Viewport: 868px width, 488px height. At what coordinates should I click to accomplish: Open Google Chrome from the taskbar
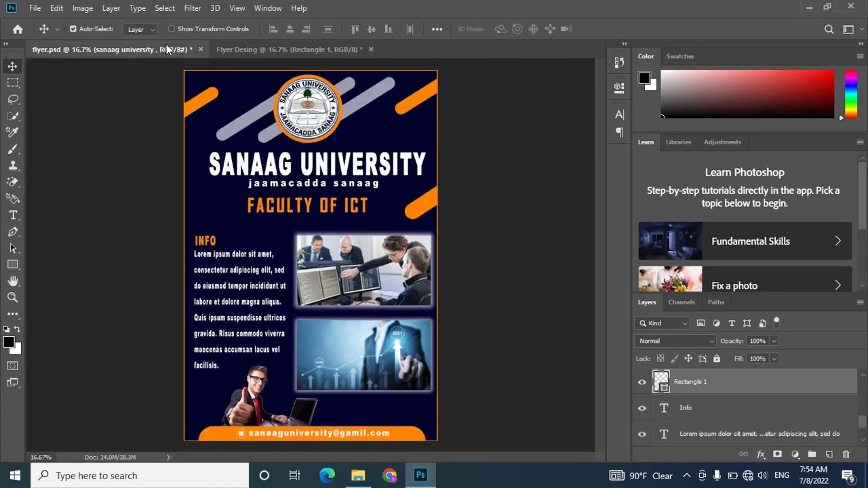pos(389,476)
